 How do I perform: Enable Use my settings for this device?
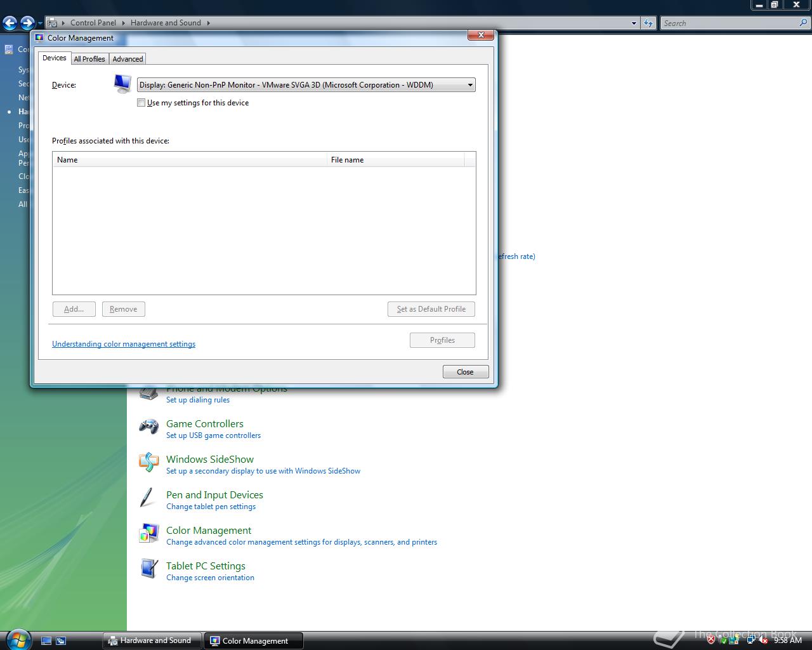coord(141,102)
